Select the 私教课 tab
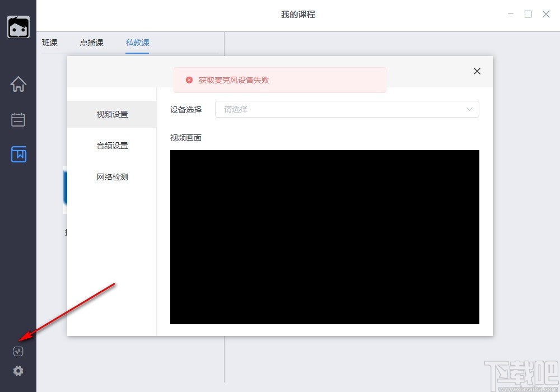The image size is (560, 392). 137,42
